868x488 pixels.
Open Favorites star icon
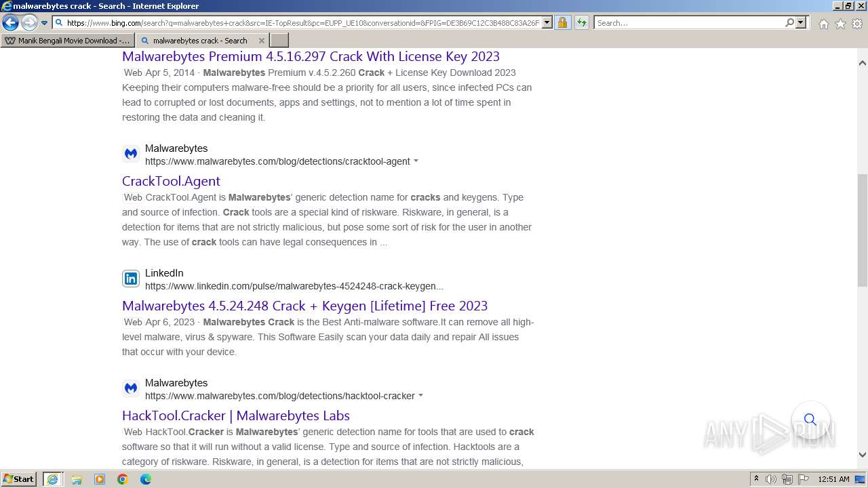[840, 24]
